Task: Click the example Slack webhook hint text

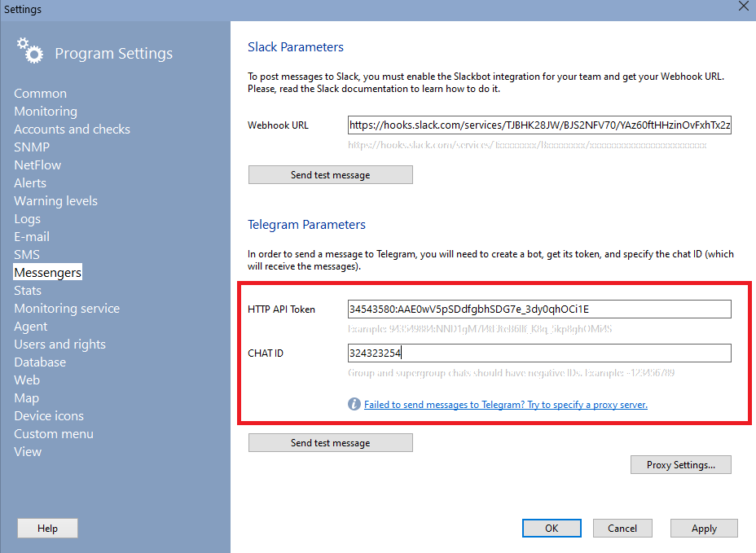Action: click(x=527, y=145)
